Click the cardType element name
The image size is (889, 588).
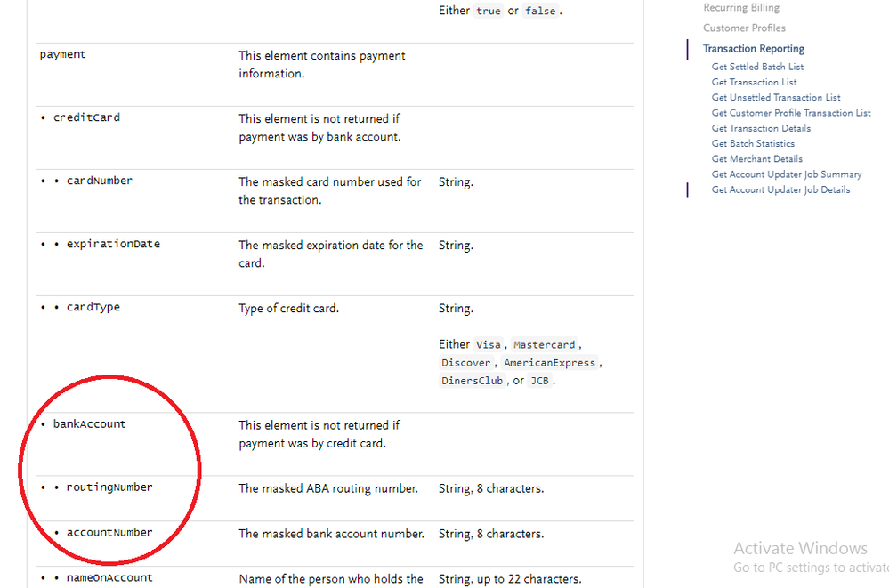[x=93, y=308]
